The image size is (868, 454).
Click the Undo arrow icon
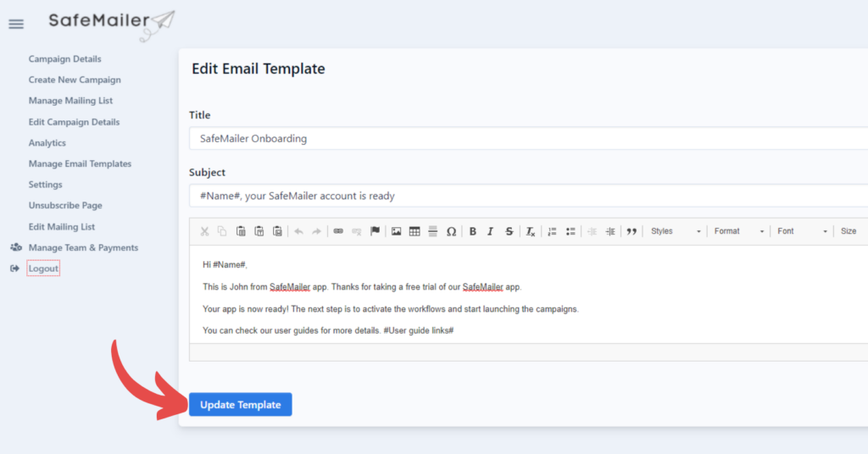[299, 231]
